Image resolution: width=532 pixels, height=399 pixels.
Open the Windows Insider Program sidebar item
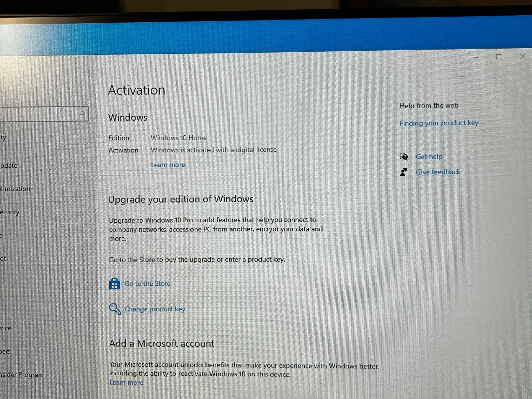pos(22,375)
